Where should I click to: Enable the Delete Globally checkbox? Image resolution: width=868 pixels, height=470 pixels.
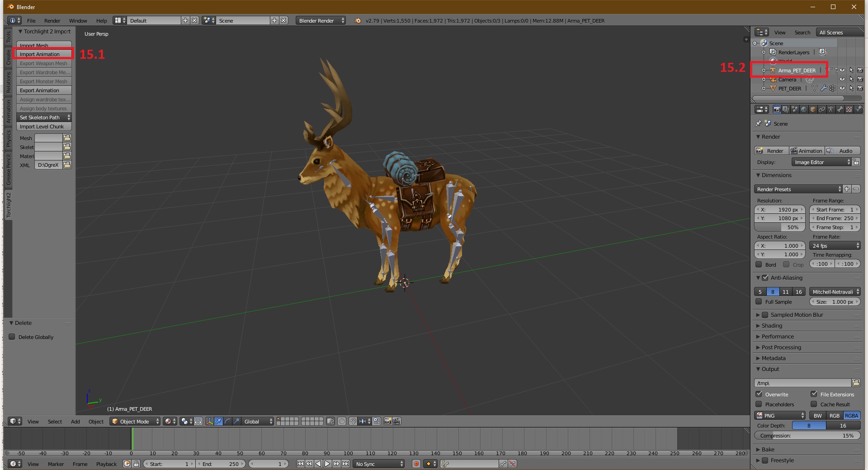tap(12, 337)
